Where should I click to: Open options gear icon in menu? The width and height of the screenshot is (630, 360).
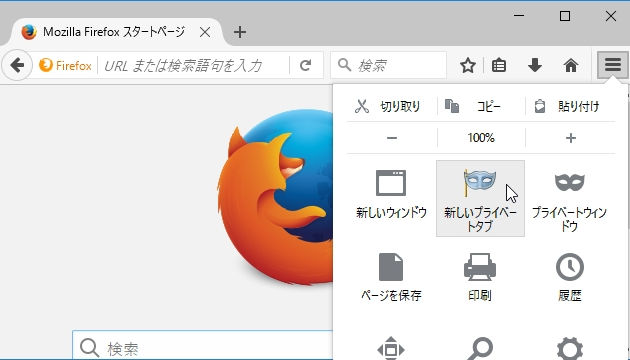(x=570, y=349)
